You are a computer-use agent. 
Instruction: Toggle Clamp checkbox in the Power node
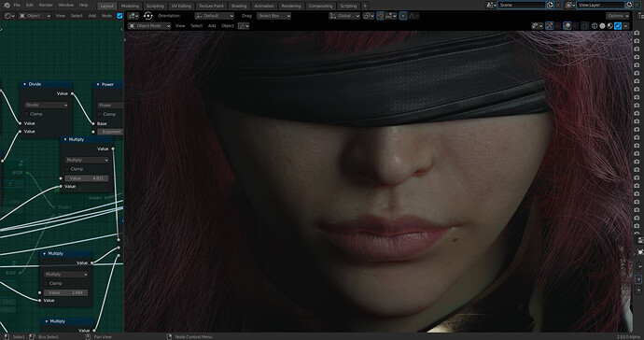point(100,114)
